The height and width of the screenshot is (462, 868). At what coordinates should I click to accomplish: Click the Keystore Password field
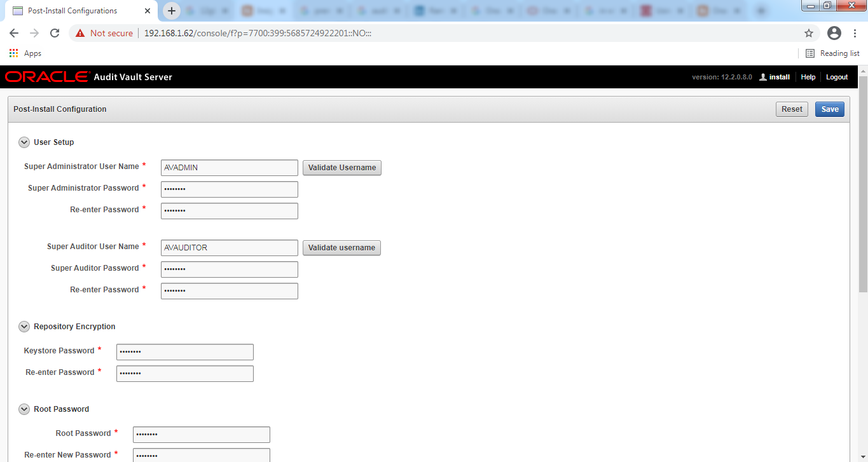coord(184,352)
